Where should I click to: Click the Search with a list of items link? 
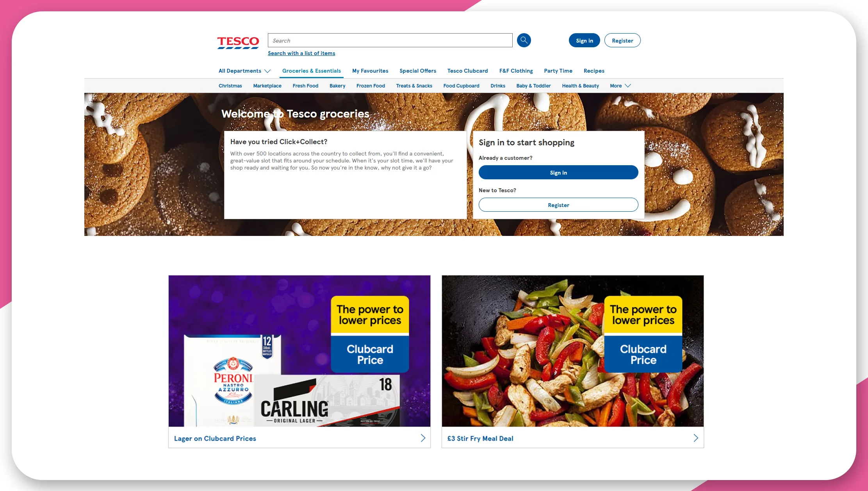point(301,53)
